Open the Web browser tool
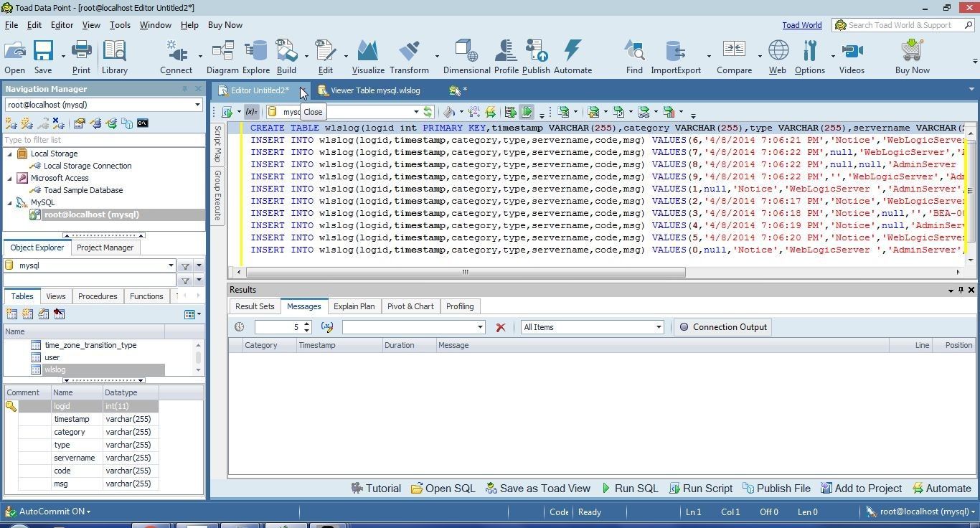980x528 pixels. click(x=778, y=57)
